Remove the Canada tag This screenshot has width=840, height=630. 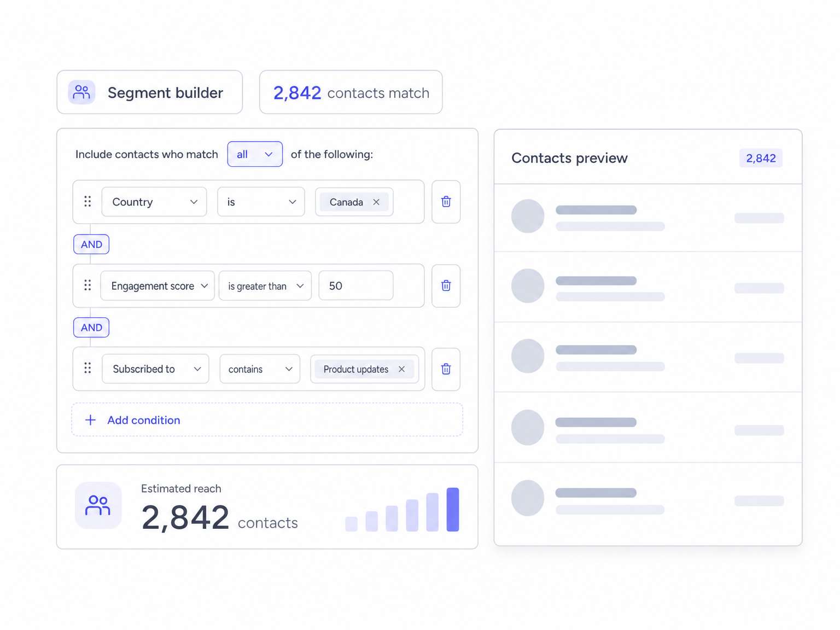pos(376,202)
